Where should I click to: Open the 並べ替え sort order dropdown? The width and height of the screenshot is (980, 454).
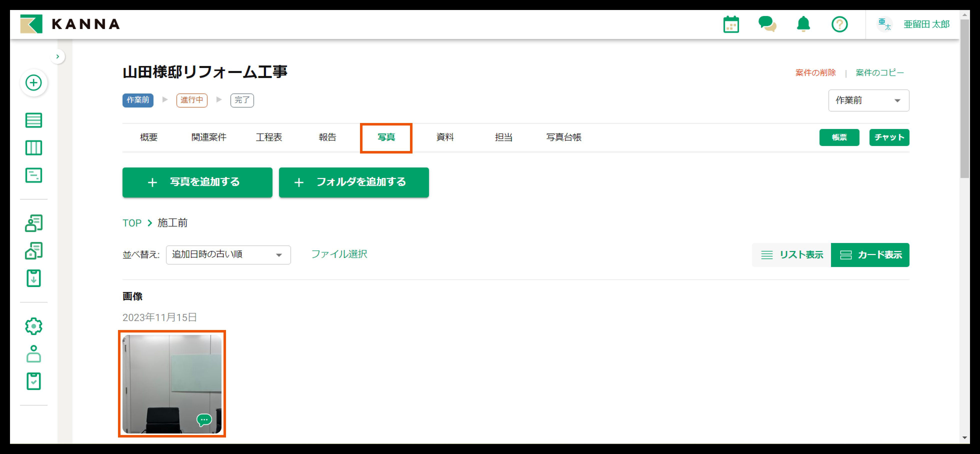(x=228, y=254)
